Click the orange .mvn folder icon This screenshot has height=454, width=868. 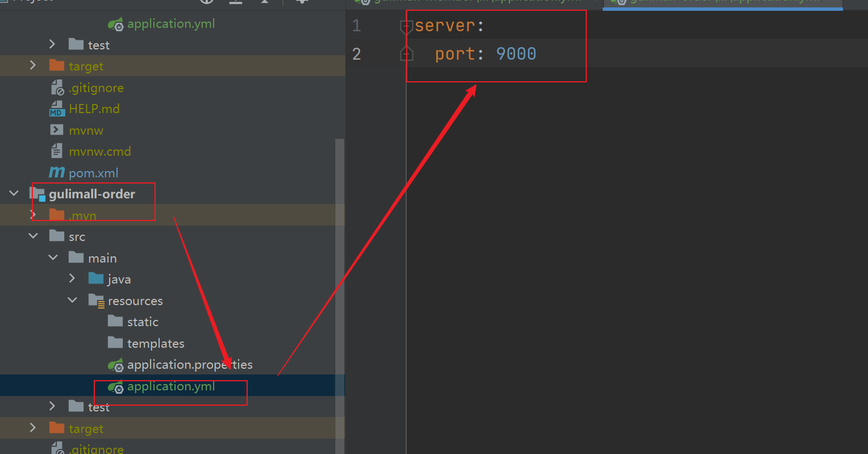coord(57,215)
